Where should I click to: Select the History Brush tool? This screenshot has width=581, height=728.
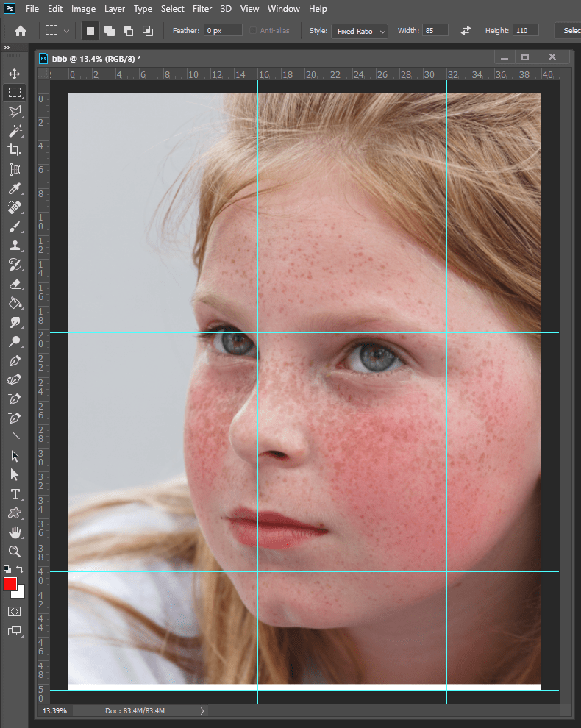(x=15, y=265)
